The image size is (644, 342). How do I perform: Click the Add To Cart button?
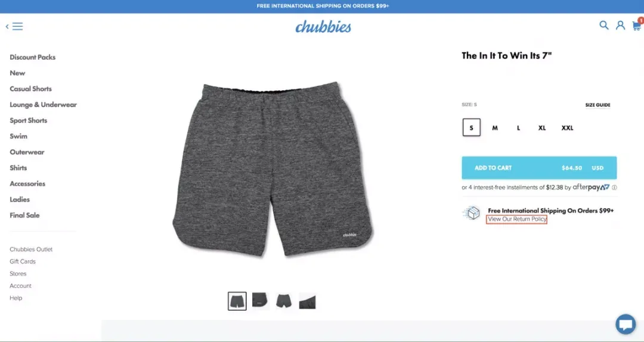pos(539,168)
